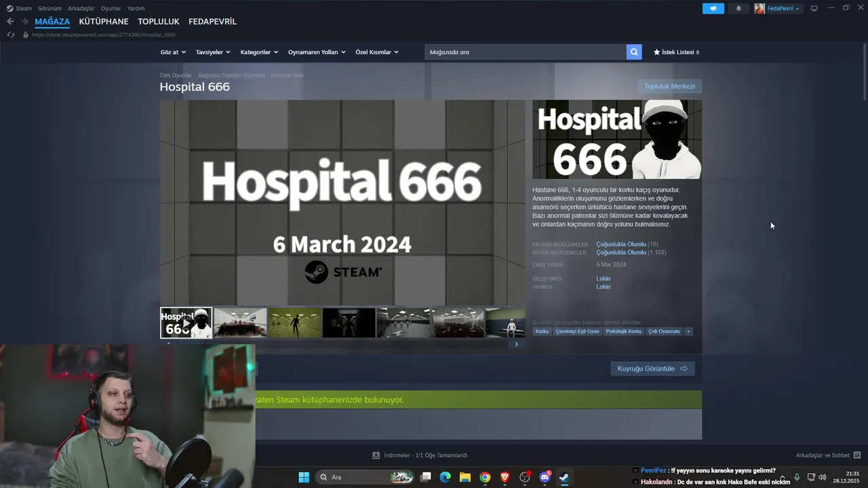Click the Çevrimiçi Eşli Oyun tag
The height and width of the screenshot is (488, 868).
577,331
